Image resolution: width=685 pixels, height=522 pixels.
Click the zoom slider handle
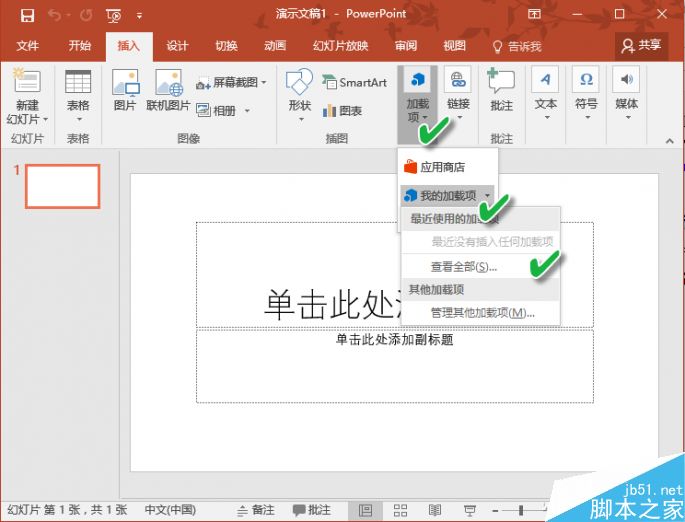point(521,510)
